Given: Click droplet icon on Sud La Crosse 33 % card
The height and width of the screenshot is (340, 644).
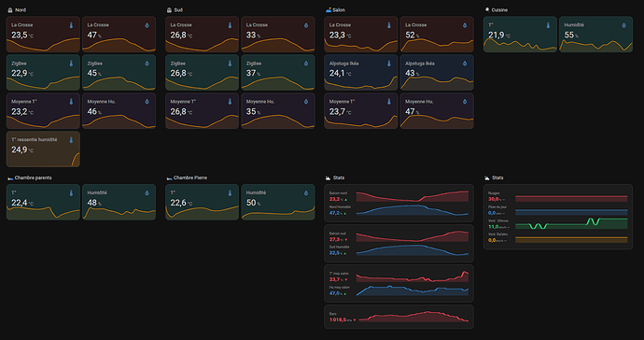Looking at the screenshot, I should pos(306,25).
